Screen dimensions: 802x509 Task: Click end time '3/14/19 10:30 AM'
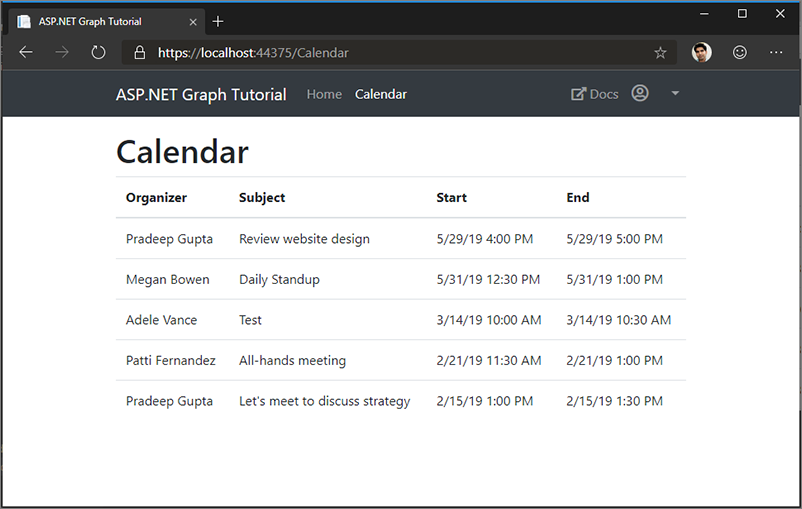tap(619, 320)
